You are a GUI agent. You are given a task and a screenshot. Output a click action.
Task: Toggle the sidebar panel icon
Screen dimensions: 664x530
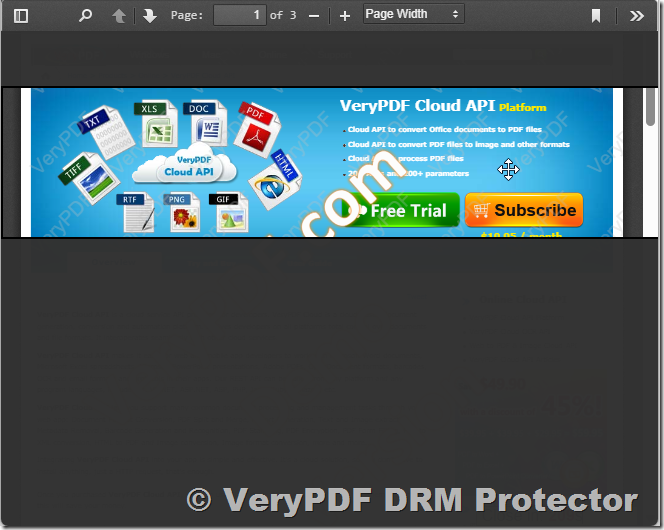[x=21, y=16]
